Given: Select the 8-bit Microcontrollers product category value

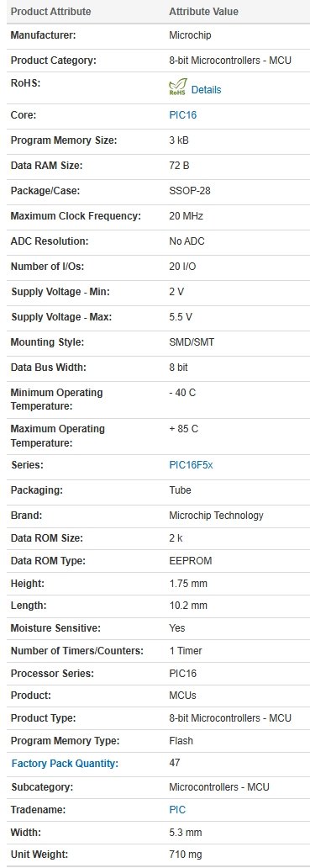Looking at the screenshot, I should (230, 61).
